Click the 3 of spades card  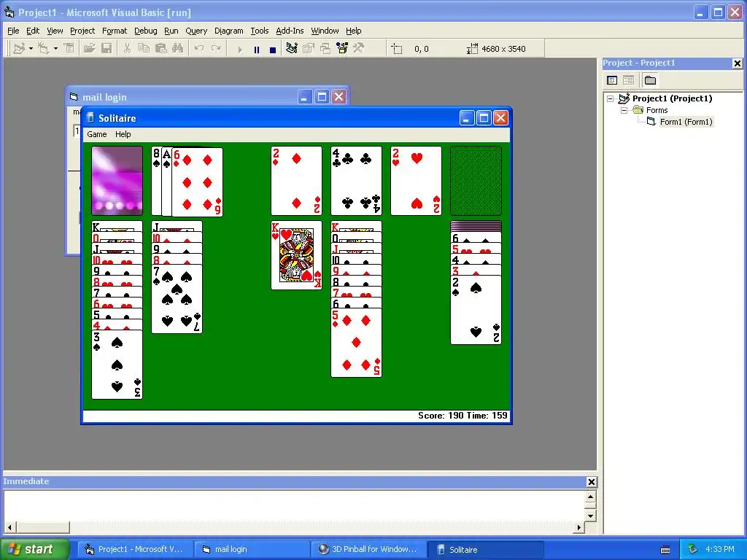point(117,365)
